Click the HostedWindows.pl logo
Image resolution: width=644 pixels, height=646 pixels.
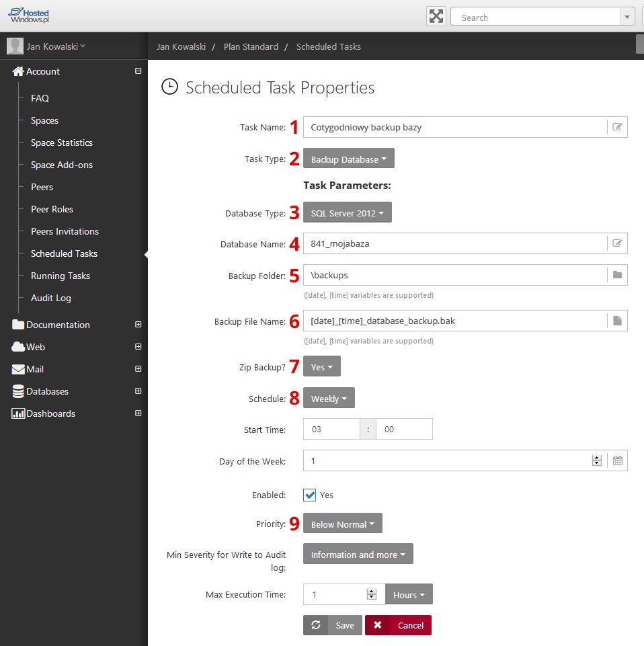[x=28, y=15]
